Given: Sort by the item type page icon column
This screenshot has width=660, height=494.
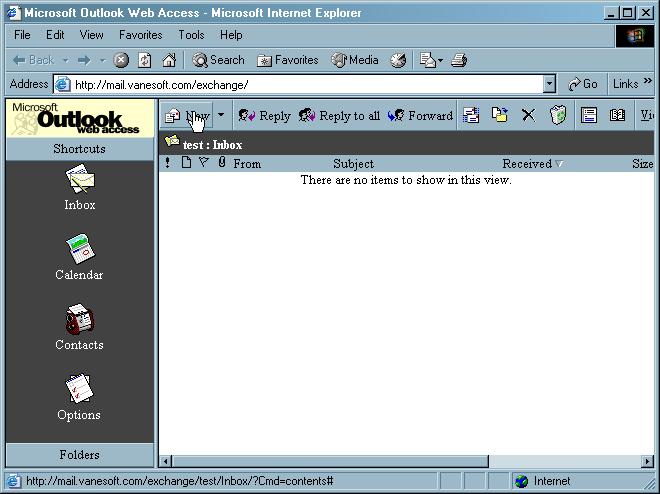Looking at the screenshot, I should (186, 162).
